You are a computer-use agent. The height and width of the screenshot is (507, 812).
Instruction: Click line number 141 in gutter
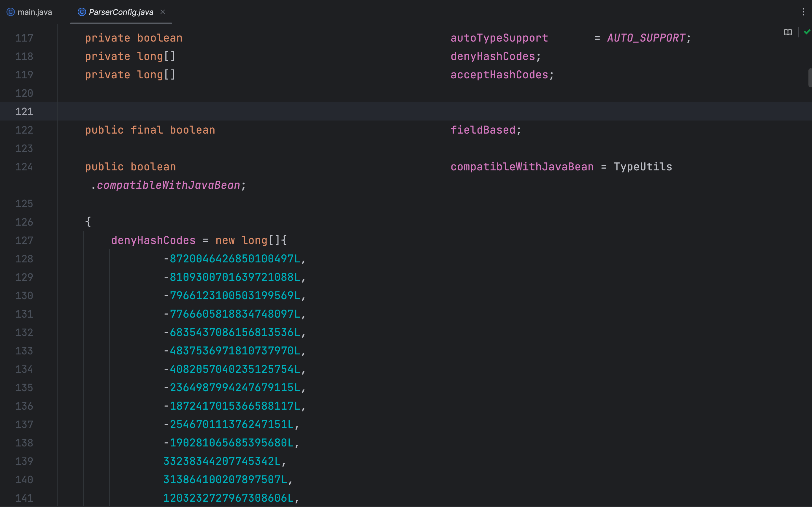24,498
